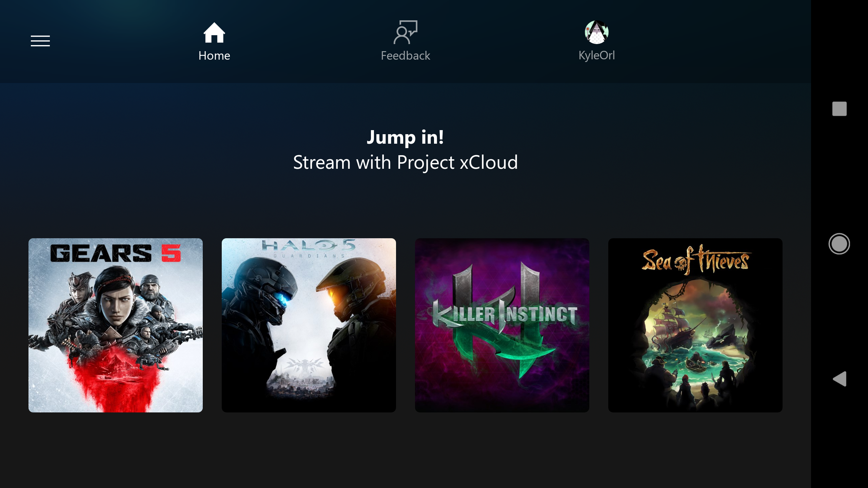Click the KyleOrl profile icon
Image resolution: width=868 pixels, height=488 pixels.
pyautogui.click(x=597, y=32)
